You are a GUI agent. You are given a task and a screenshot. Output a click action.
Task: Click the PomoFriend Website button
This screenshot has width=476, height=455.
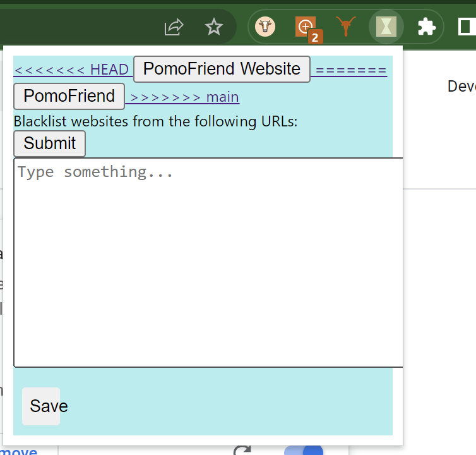click(x=222, y=69)
